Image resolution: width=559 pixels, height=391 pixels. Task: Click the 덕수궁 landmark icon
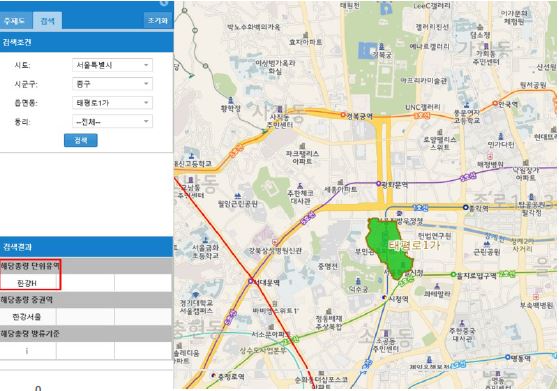pyautogui.click(x=358, y=281)
